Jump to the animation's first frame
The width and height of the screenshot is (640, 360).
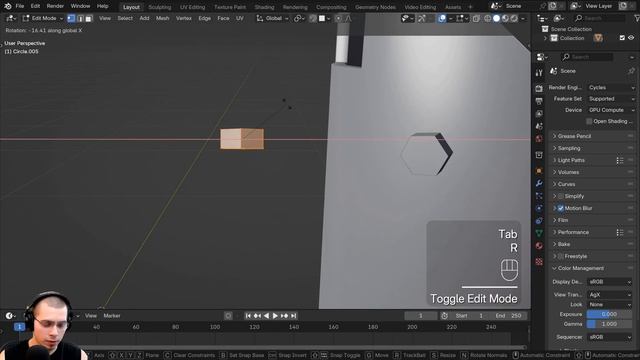coord(248,316)
